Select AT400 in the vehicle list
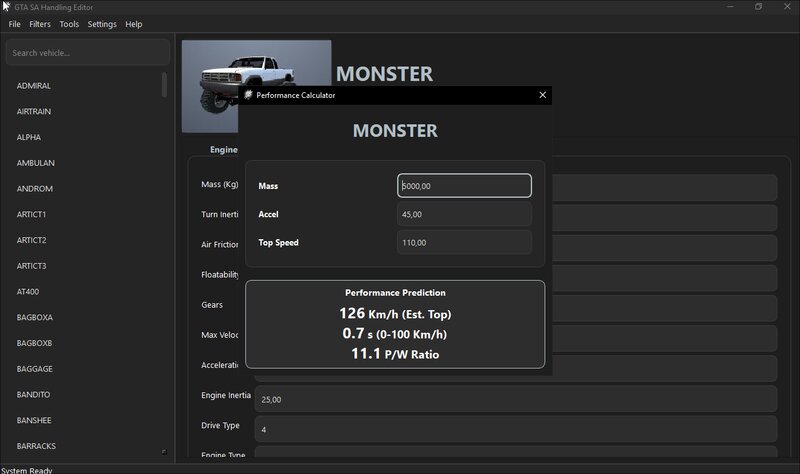 [28, 291]
